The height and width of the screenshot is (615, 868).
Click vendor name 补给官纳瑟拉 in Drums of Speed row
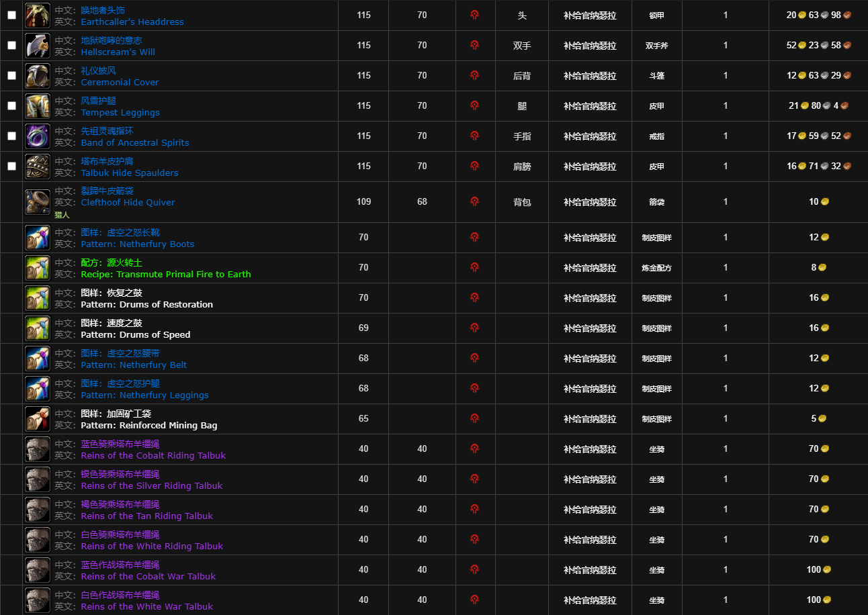(590, 328)
